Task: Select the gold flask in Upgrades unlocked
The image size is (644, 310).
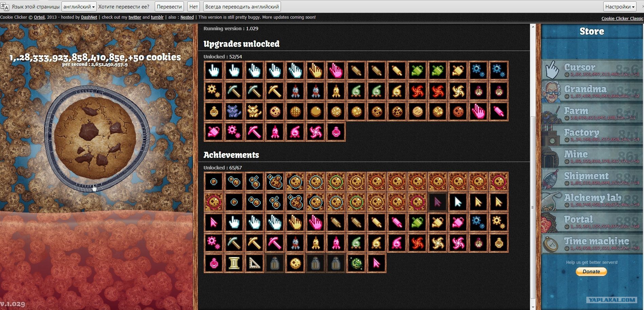Action: pyautogui.click(x=397, y=91)
